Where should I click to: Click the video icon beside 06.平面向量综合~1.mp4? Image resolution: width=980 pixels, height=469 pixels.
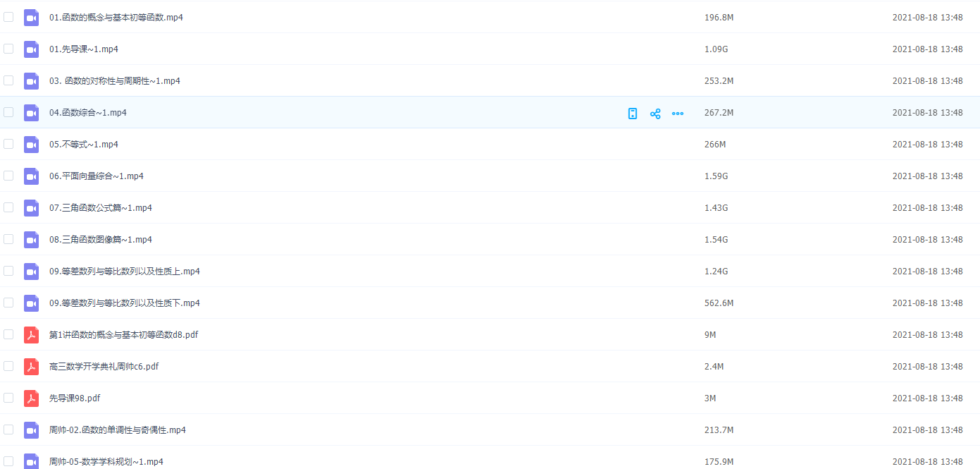31,176
